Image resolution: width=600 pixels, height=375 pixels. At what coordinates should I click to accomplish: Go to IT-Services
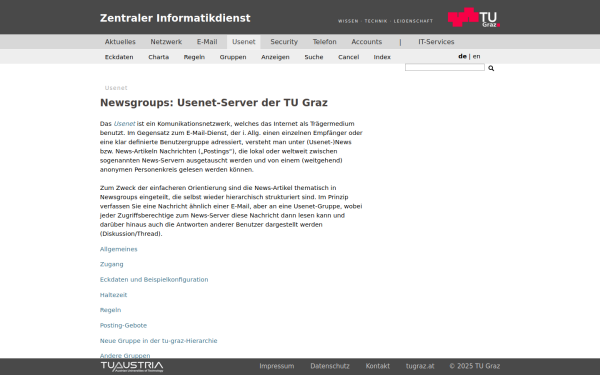tap(436, 42)
